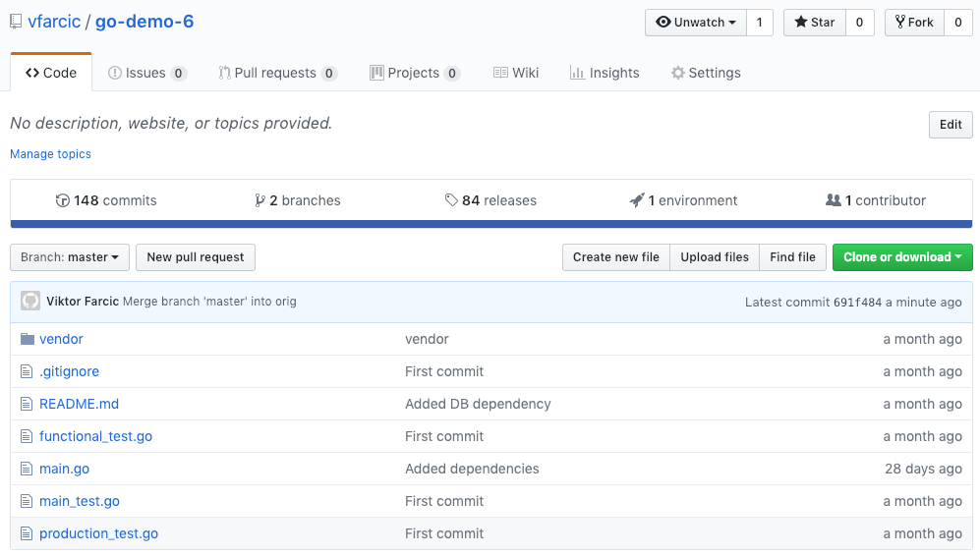Image resolution: width=980 pixels, height=556 pixels.
Task: Click the Issues exclamation icon
Action: tap(114, 73)
